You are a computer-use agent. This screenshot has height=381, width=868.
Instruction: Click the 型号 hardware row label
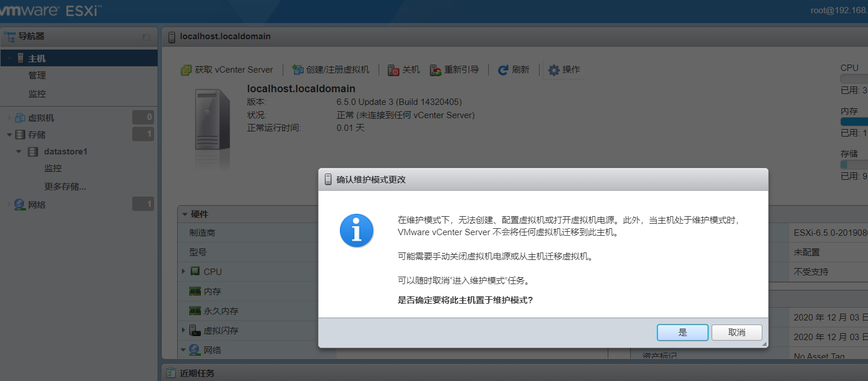pos(198,252)
